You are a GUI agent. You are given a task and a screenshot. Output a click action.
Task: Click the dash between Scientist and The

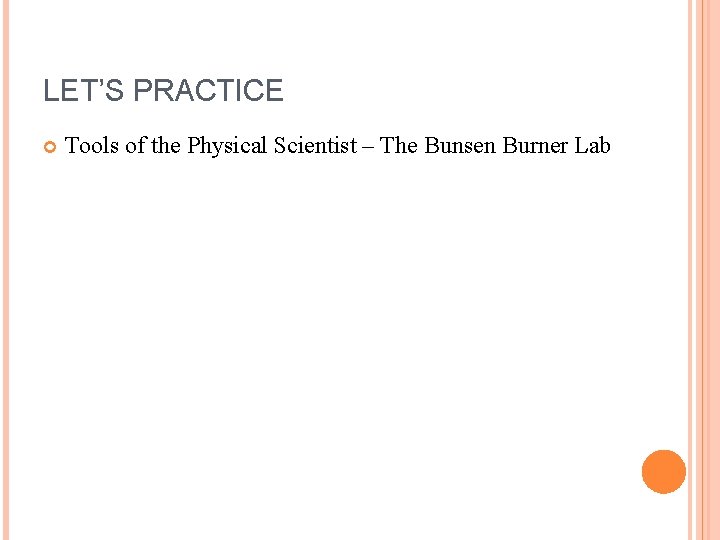368,148
